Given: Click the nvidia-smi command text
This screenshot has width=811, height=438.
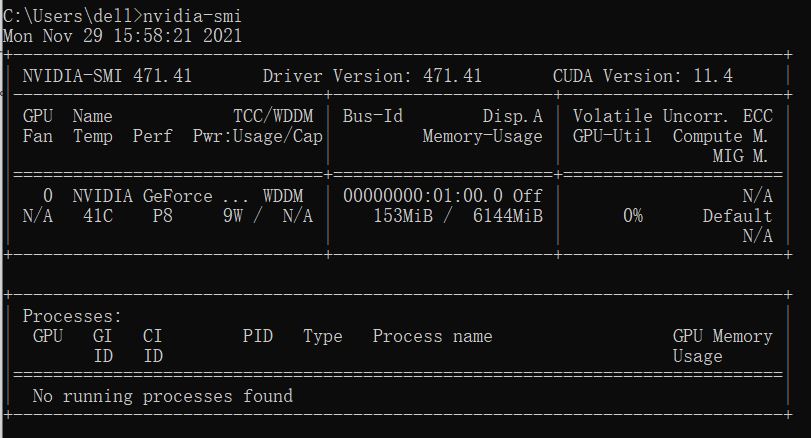Looking at the screenshot, I should 192,16.
